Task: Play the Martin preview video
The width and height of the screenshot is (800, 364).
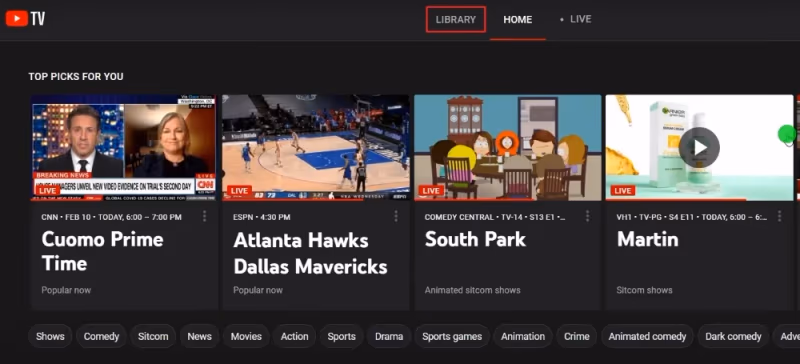Action: pos(699,148)
